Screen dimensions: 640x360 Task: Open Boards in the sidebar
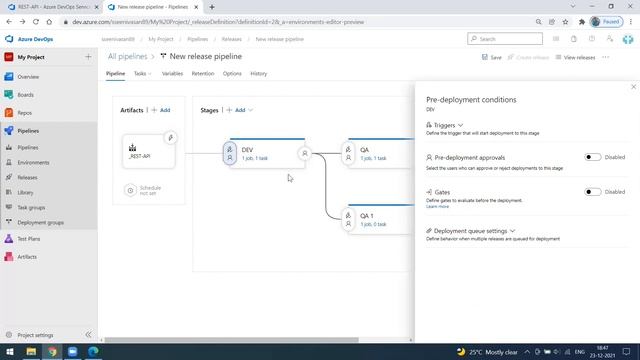25,95
